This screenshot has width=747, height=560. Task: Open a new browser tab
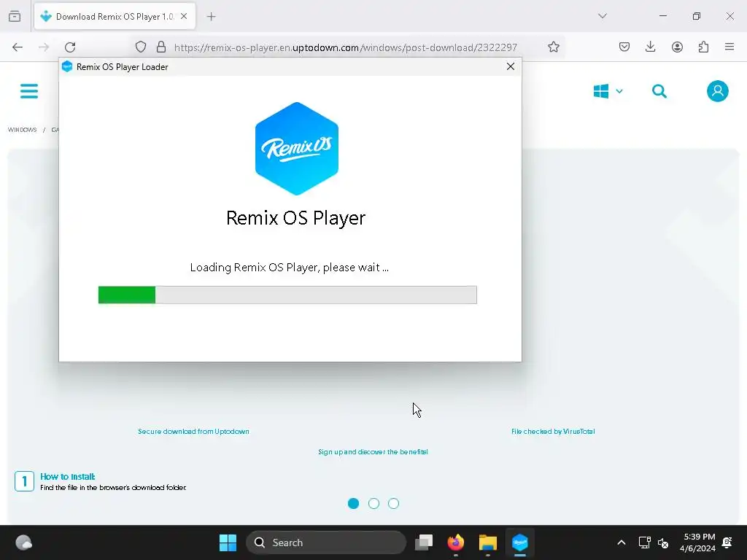pos(211,17)
